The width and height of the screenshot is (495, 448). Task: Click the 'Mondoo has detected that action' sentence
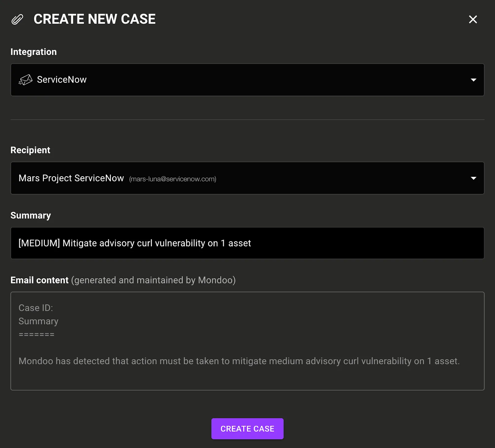(239, 361)
